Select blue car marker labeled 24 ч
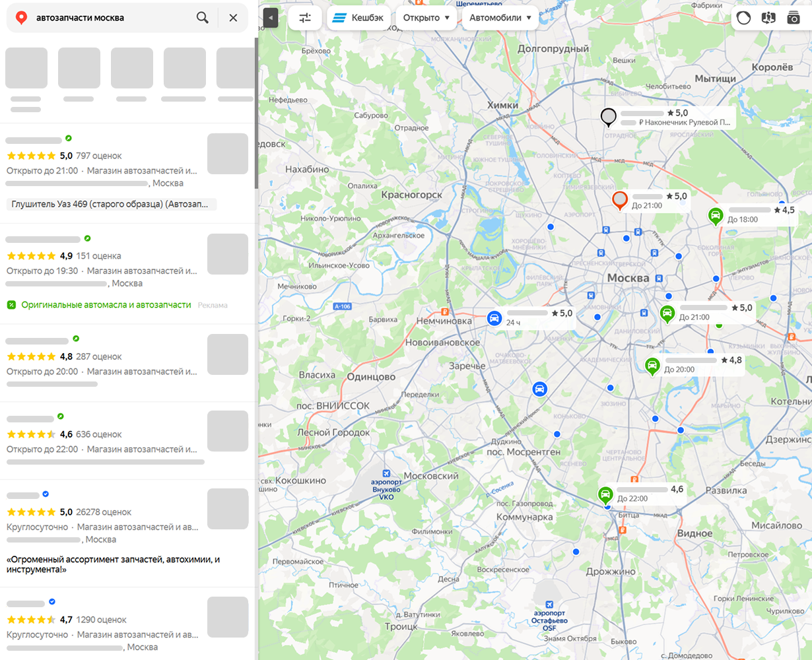Viewport: 812px width, 660px height. (x=494, y=318)
